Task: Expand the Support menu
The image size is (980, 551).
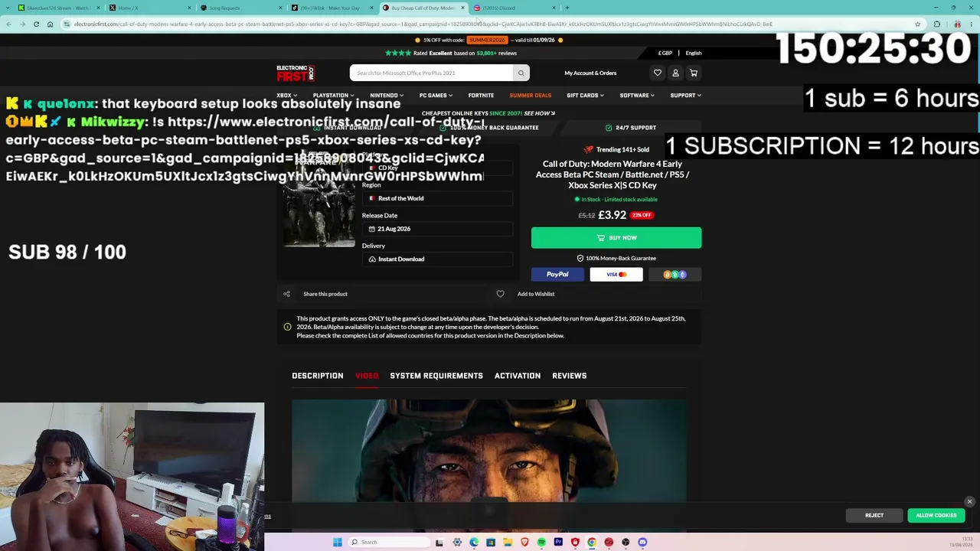Action: coord(685,95)
